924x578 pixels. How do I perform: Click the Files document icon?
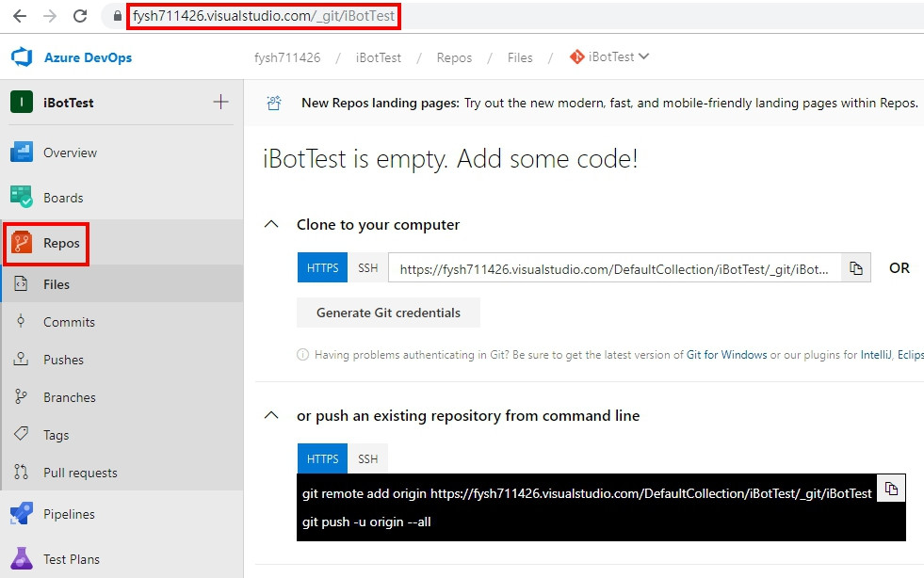pos(22,283)
